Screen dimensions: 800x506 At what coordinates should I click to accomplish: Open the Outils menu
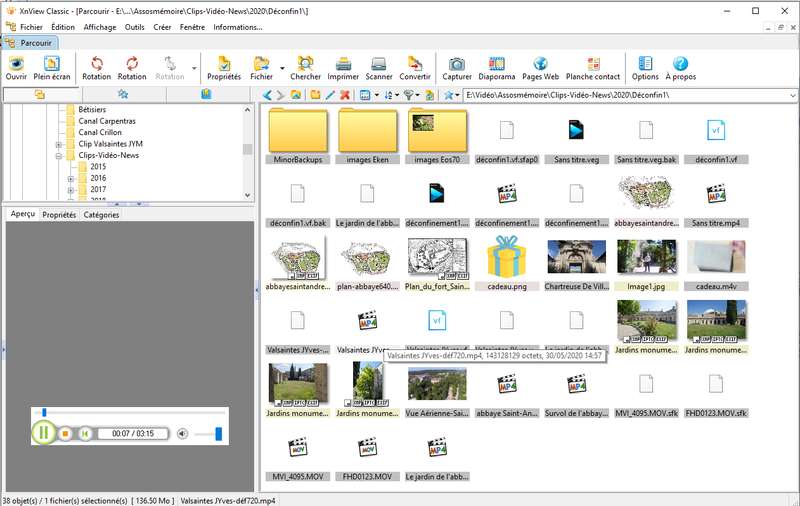135,27
